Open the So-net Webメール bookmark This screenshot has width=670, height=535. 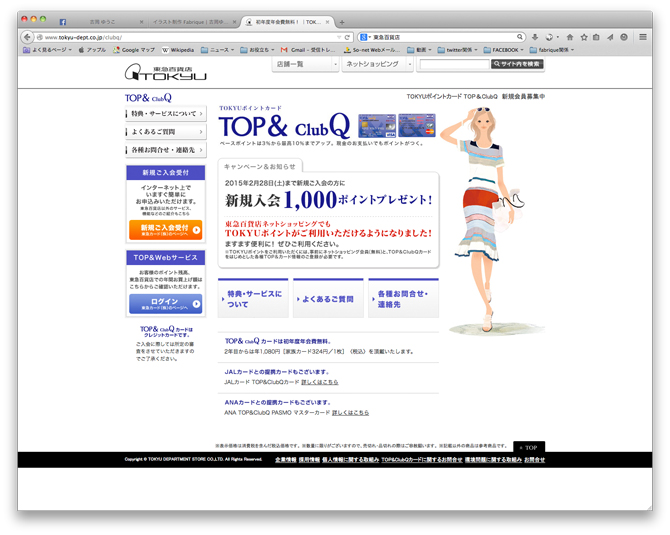coord(372,50)
